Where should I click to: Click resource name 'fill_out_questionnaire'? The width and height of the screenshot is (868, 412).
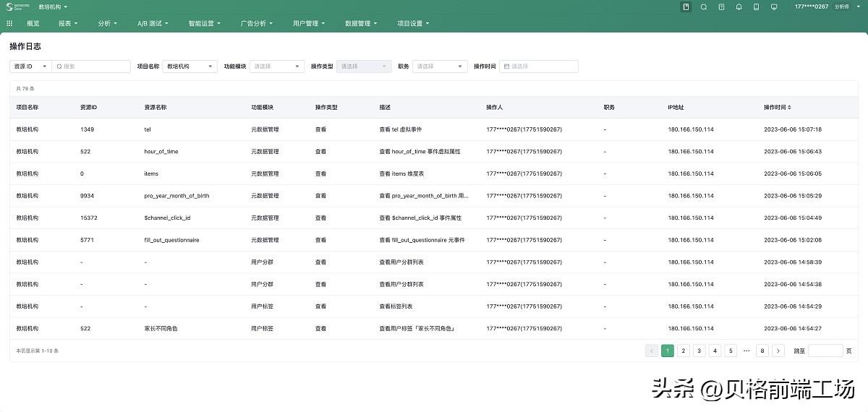pyautogui.click(x=171, y=240)
